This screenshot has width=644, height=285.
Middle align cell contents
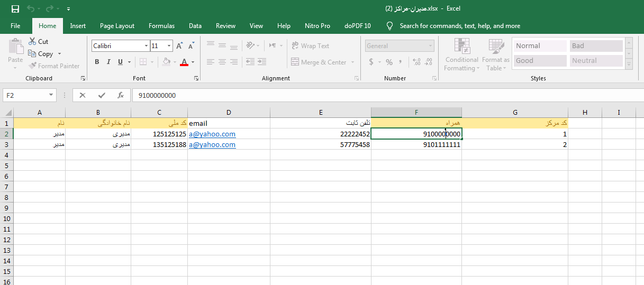click(x=222, y=46)
